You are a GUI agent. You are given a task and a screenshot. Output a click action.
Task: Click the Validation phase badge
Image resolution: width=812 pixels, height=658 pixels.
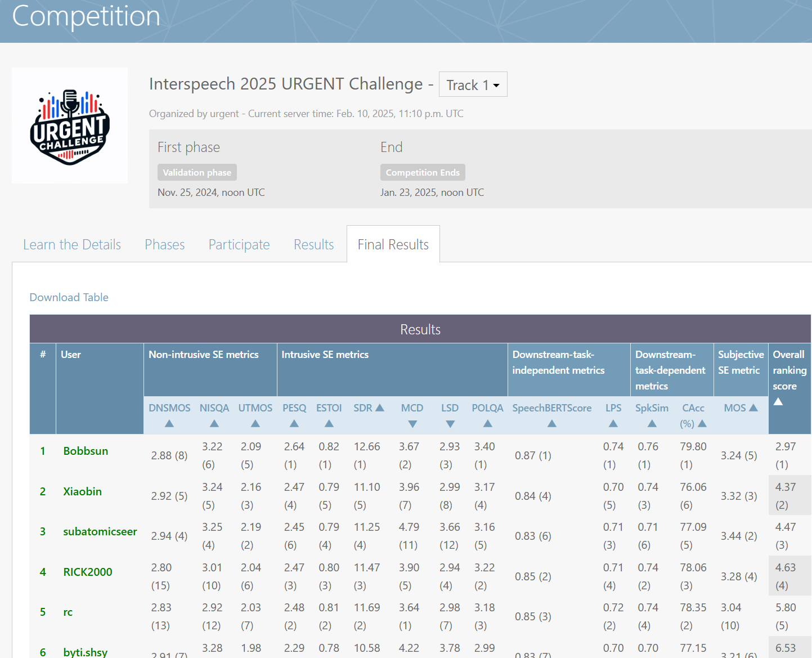point(197,172)
